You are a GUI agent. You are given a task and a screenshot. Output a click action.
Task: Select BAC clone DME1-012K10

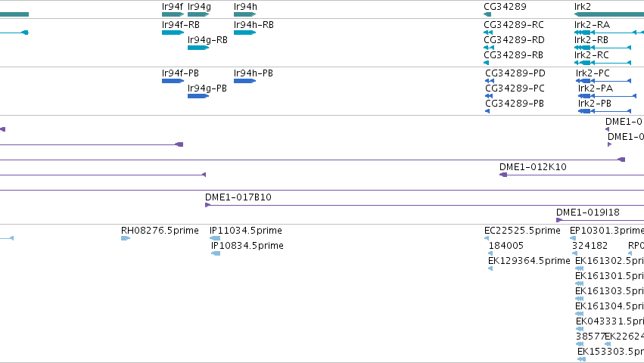(571, 175)
